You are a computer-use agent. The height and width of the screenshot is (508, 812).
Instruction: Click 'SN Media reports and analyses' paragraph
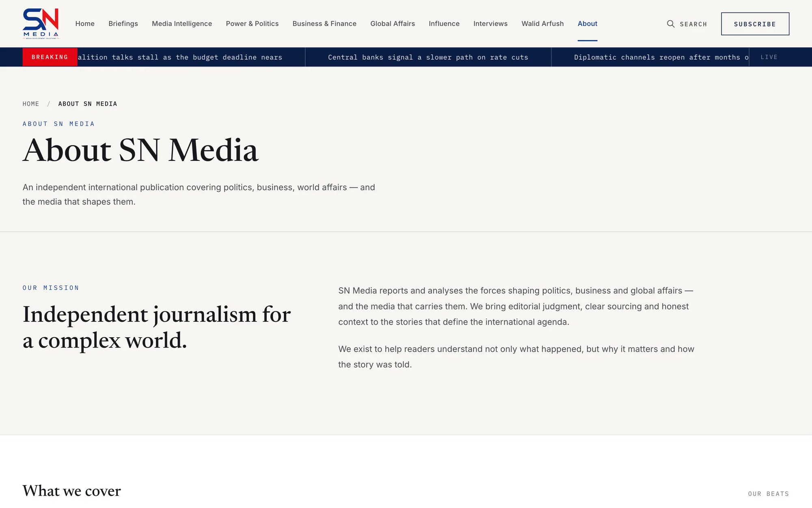516,306
